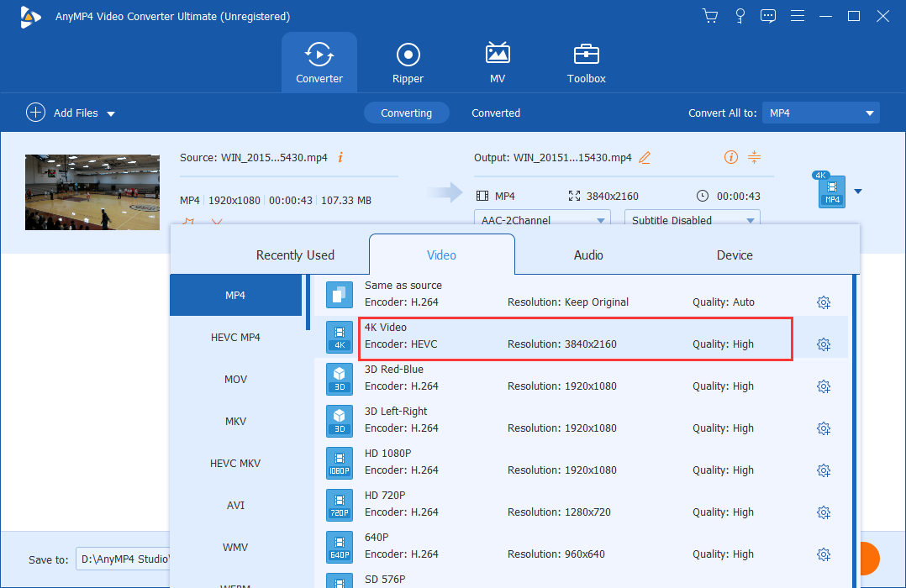Image resolution: width=906 pixels, height=588 pixels.
Task: Choose WMV in the format list
Action: point(235,547)
